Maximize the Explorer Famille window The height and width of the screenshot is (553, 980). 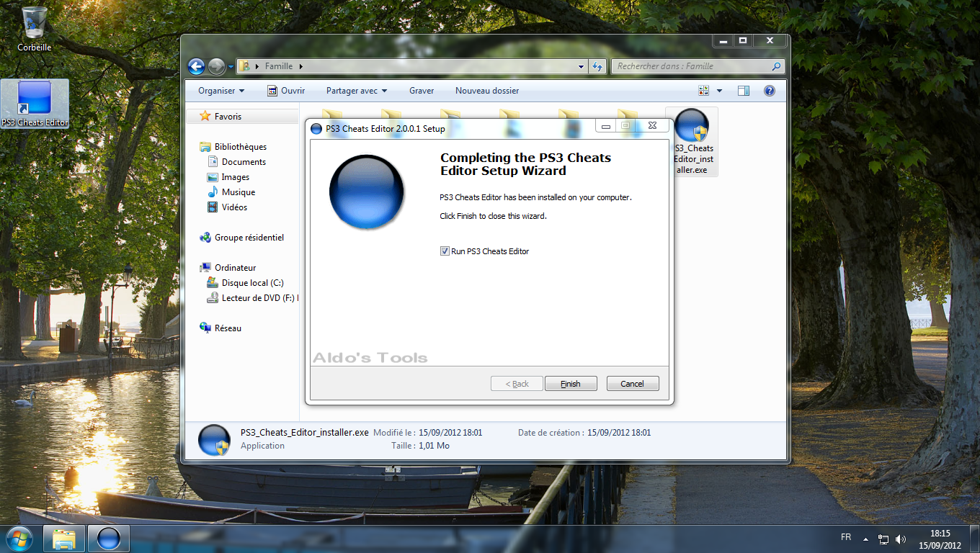click(x=743, y=40)
